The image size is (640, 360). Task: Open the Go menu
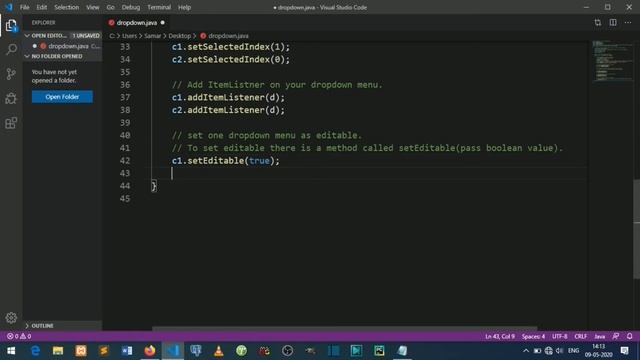tap(110, 7)
